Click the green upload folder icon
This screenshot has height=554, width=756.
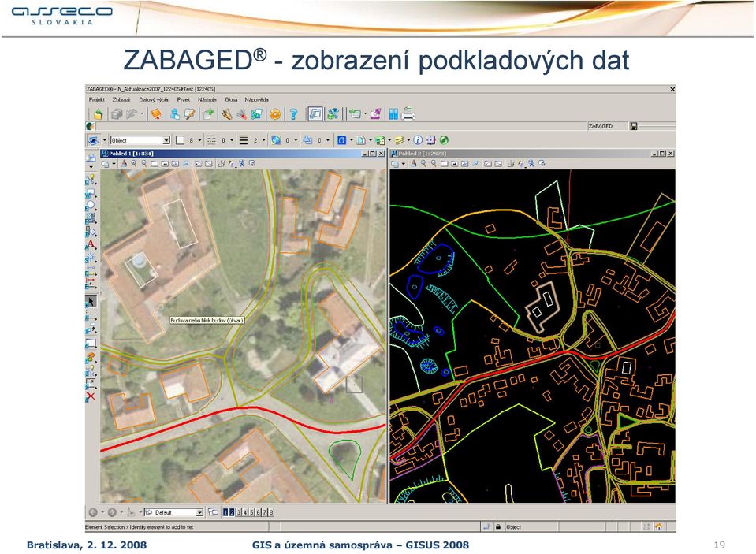pyautogui.click(x=98, y=114)
